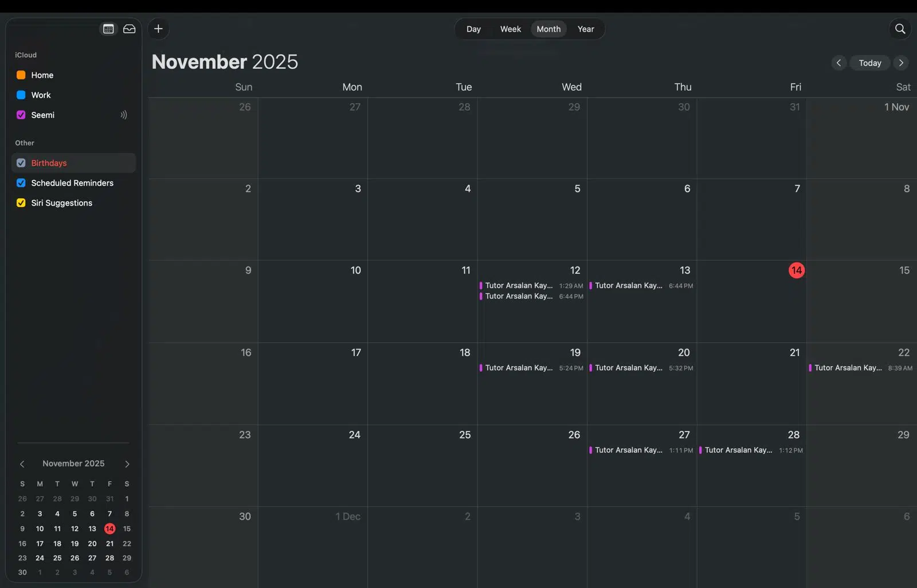Click the iCloud section heading
The width and height of the screenshot is (917, 588).
26,55
